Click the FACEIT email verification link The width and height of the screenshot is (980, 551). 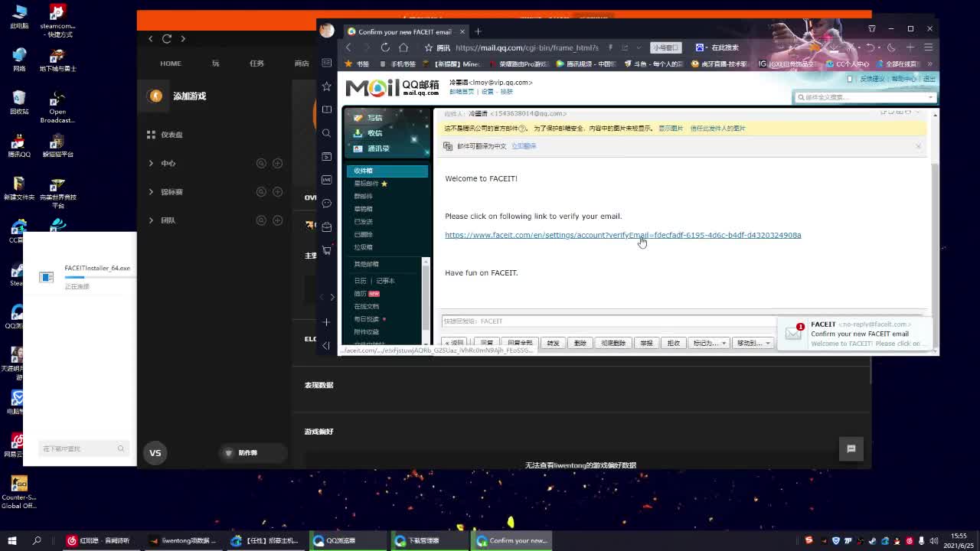click(x=622, y=235)
